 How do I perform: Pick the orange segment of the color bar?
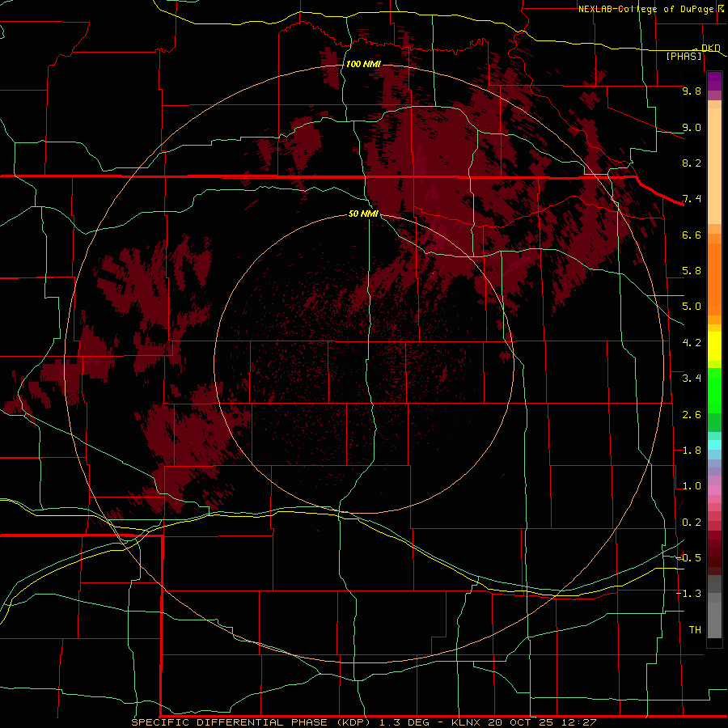[714, 279]
